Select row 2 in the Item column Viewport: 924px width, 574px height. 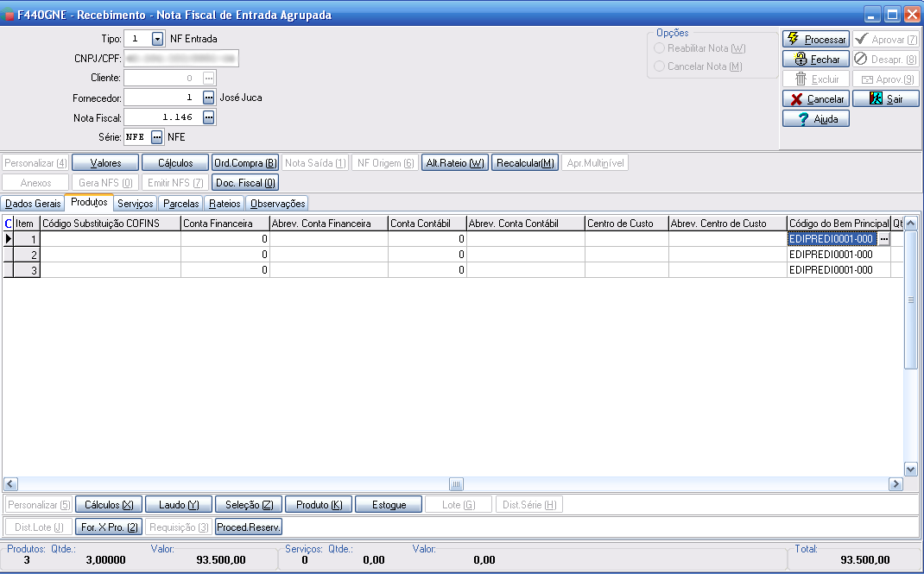pyautogui.click(x=27, y=255)
